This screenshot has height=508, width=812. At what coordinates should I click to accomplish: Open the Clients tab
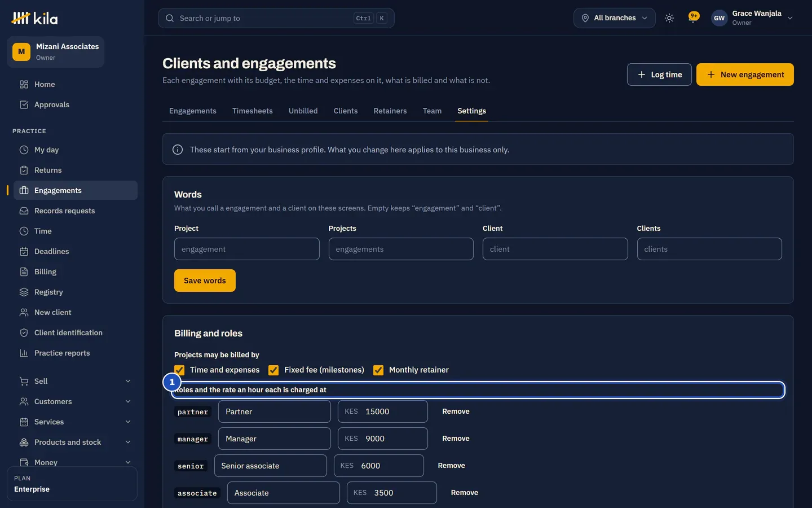pyautogui.click(x=346, y=111)
